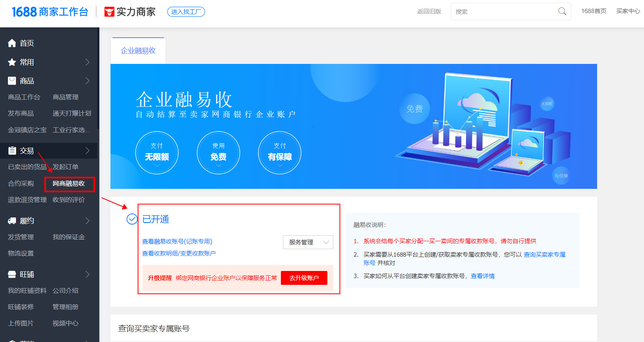Click the home icon in sidebar
The width and height of the screenshot is (644, 342).
pyautogui.click(x=12, y=43)
